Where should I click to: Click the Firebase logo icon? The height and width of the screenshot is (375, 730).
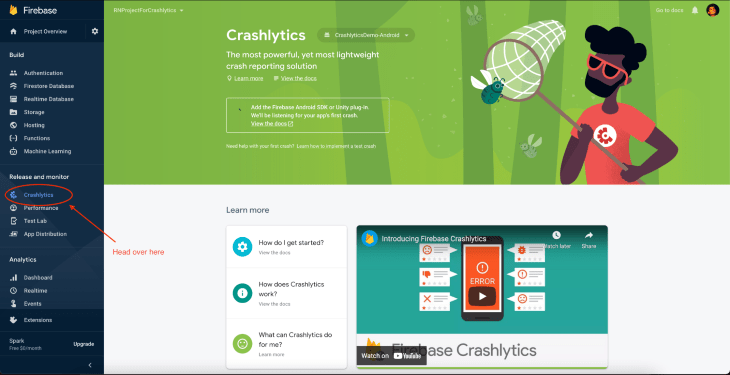pos(13,10)
